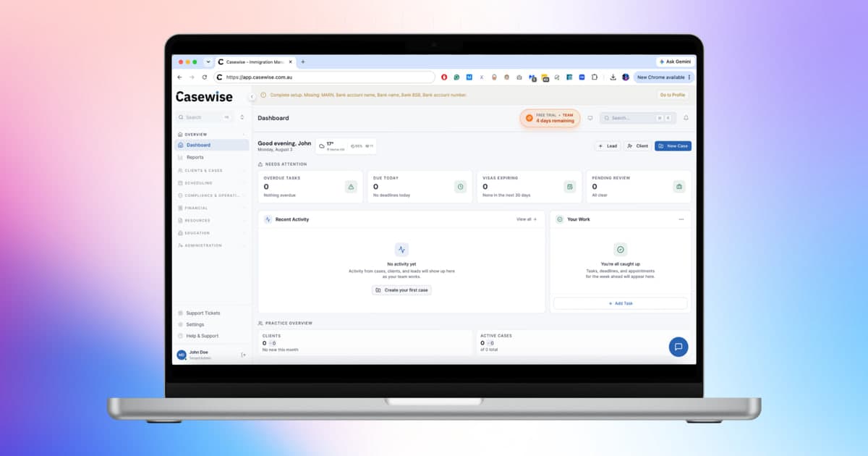Open the tab list dropdown in Chrome
Screen dimensions: 868x456
pos(208,62)
